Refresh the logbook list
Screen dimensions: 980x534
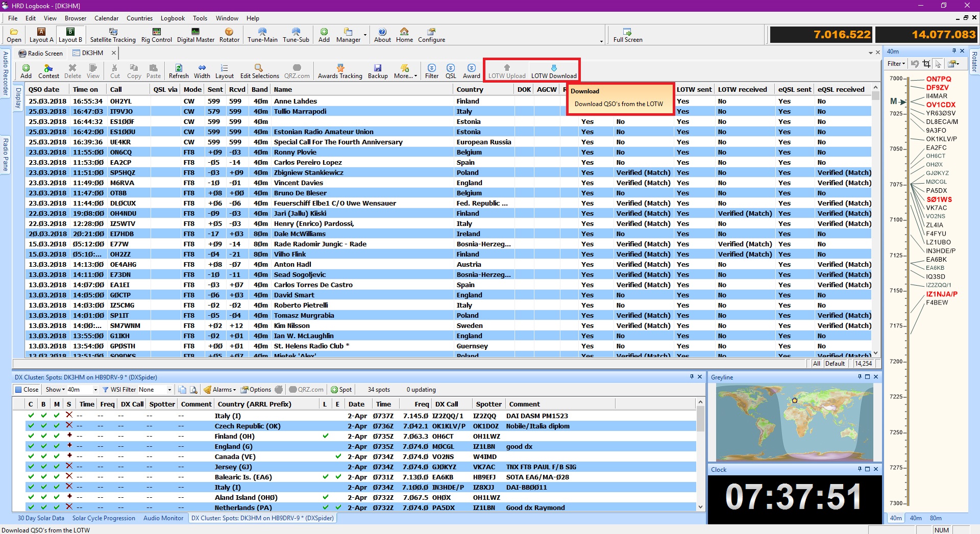pyautogui.click(x=179, y=71)
